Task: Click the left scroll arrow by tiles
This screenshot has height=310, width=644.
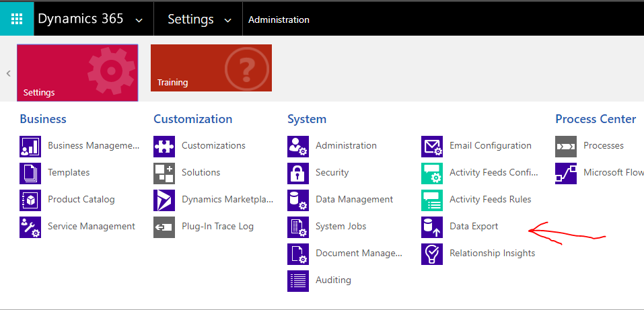Action: [8, 73]
